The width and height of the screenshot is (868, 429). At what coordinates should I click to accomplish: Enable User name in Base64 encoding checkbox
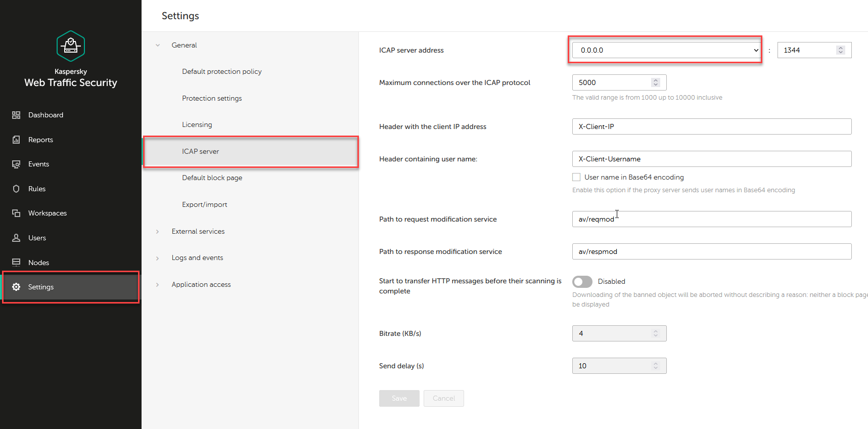point(576,177)
